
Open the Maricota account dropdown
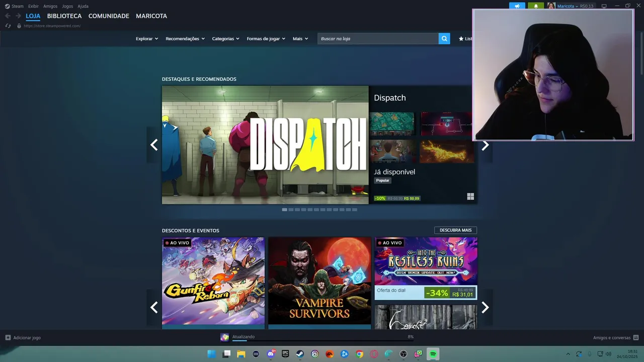(x=568, y=6)
